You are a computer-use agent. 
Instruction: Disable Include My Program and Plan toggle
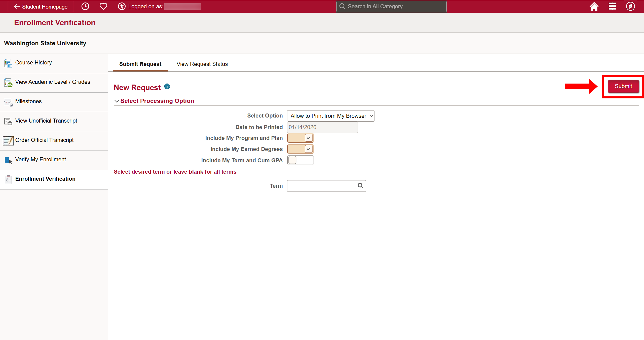click(300, 138)
